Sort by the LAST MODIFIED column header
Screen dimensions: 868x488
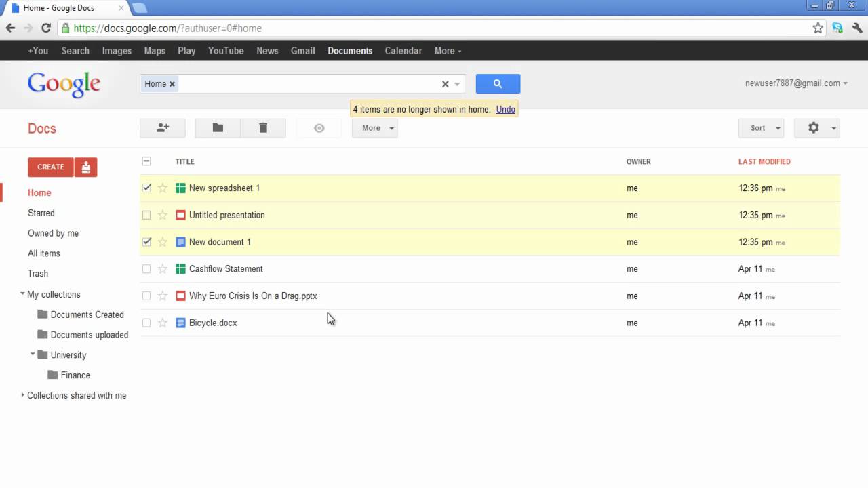(764, 161)
